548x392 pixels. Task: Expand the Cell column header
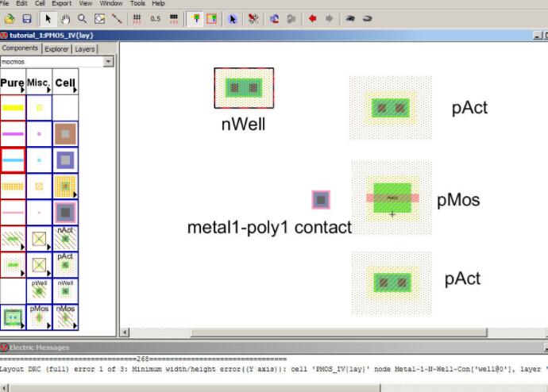pyautogui.click(x=65, y=83)
